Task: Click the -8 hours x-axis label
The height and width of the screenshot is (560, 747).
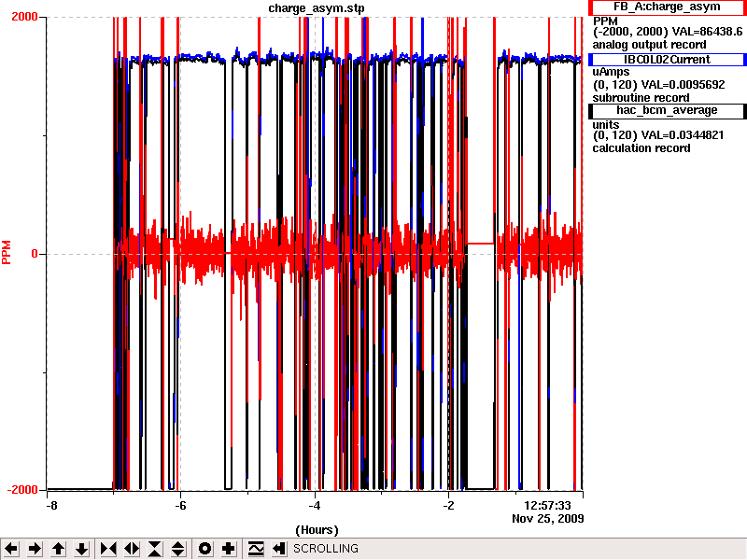Action: pyautogui.click(x=51, y=505)
